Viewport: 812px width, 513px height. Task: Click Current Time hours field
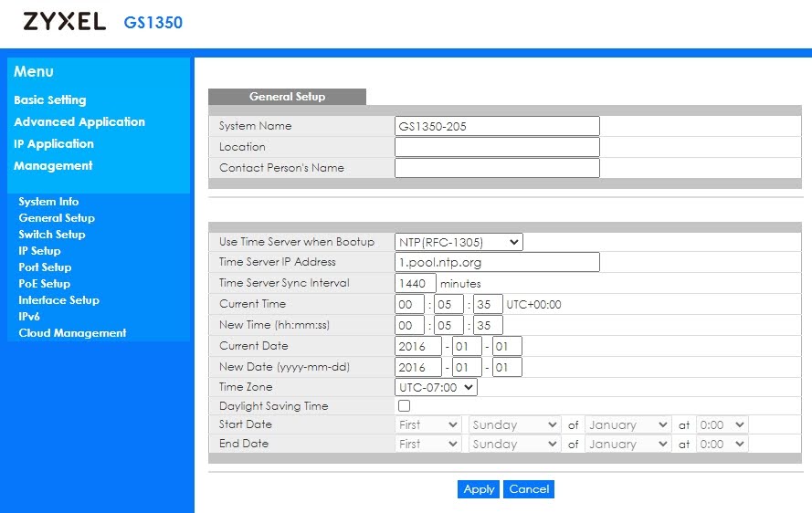pos(409,304)
